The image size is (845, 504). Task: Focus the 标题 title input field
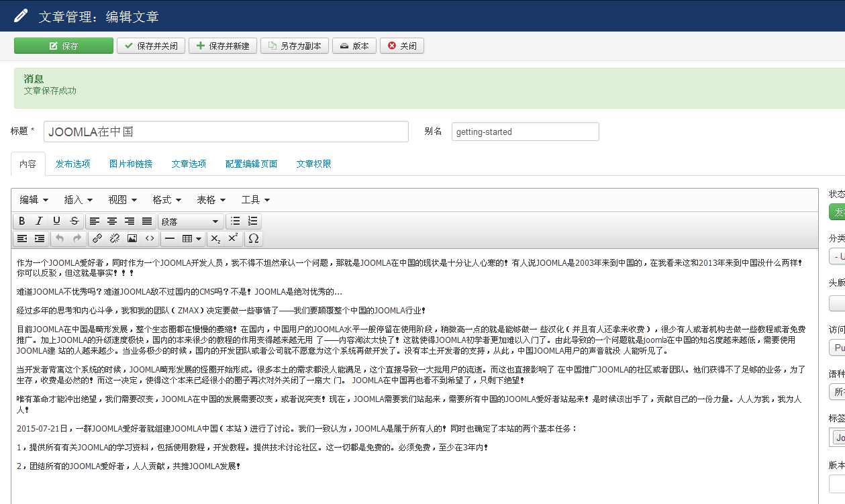[x=226, y=132]
